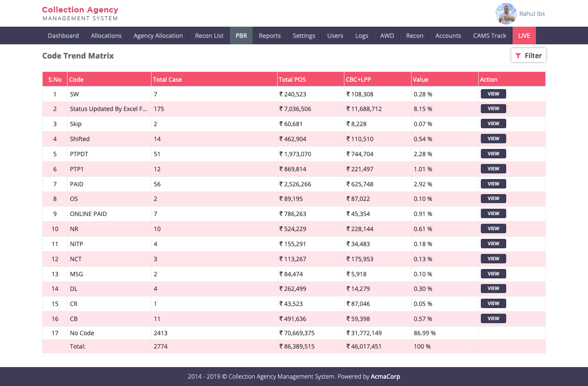Click the AcmaCorp footer link
This screenshot has width=588, height=386.
385,377
